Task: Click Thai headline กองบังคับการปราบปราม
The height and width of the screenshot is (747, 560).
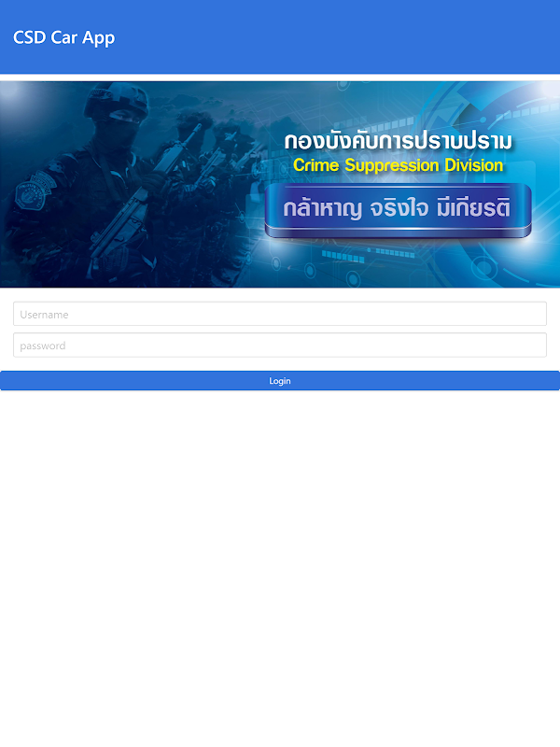Action: click(399, 142)
